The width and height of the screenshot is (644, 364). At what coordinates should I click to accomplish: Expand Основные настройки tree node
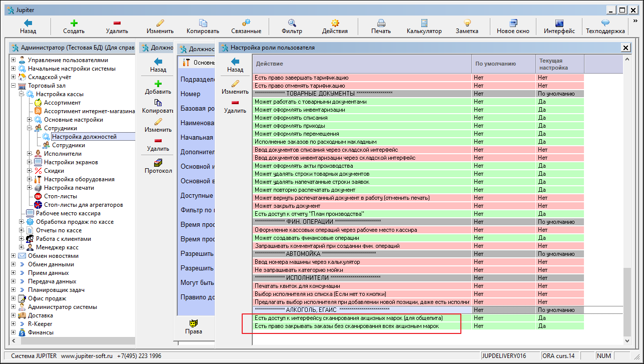pos(30,120)
